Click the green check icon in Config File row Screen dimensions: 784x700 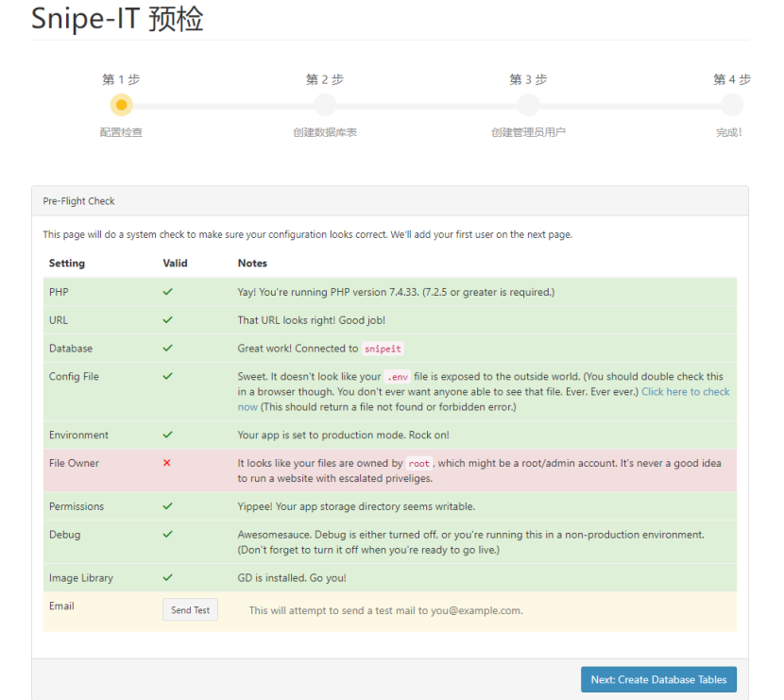coord(167,375)
